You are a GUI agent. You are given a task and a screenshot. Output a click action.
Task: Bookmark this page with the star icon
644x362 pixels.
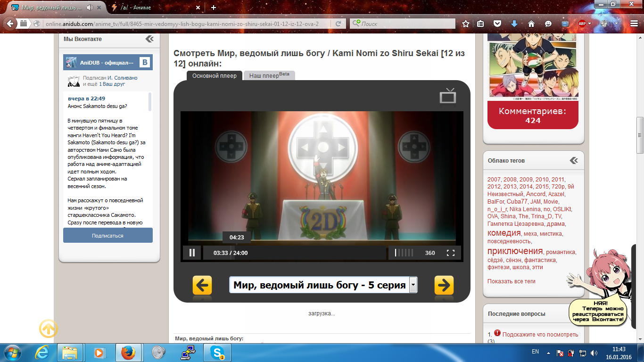[x=466, y=24]
